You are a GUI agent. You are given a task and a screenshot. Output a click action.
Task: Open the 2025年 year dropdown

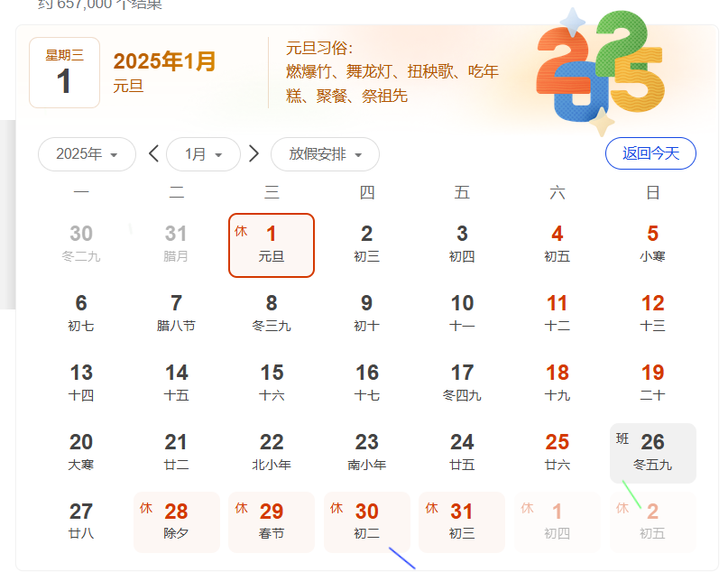(x=87, y=154)
